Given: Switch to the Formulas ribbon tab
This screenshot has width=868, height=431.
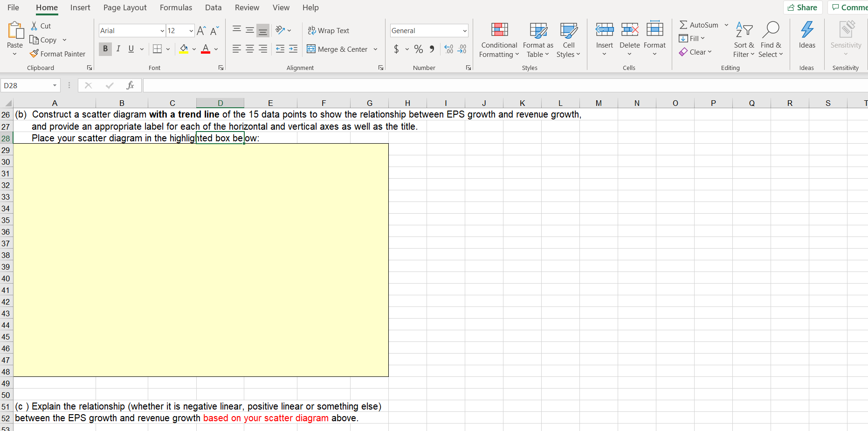Looking at the screenshot, I should coord(176,7).
